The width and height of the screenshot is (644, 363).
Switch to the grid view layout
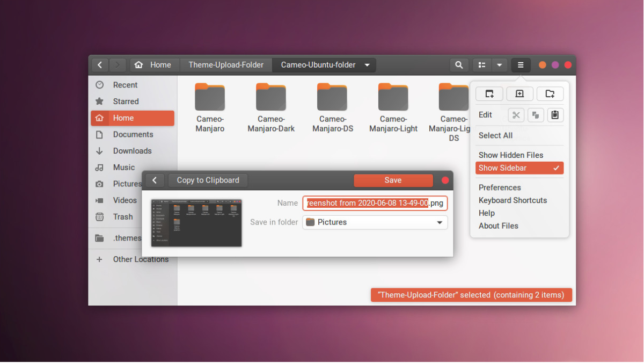[x=481, y=64]
